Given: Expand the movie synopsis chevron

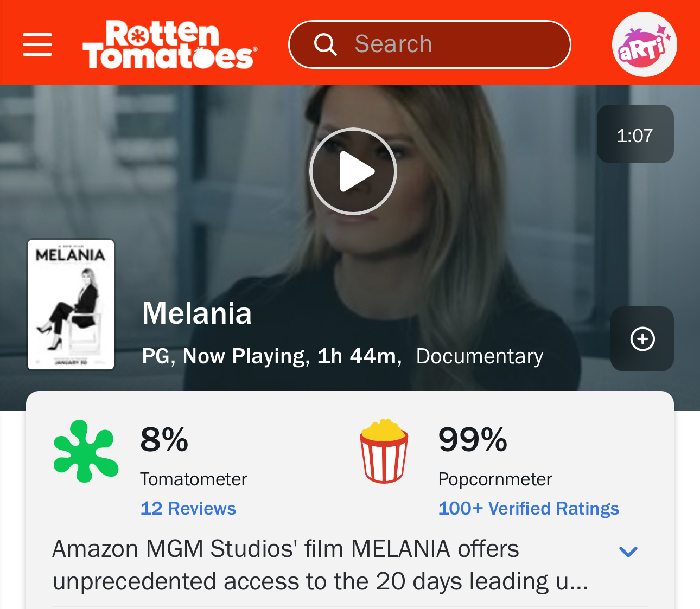Looking at the screenshot, I should pyautogui.click(x=628, y=552).
